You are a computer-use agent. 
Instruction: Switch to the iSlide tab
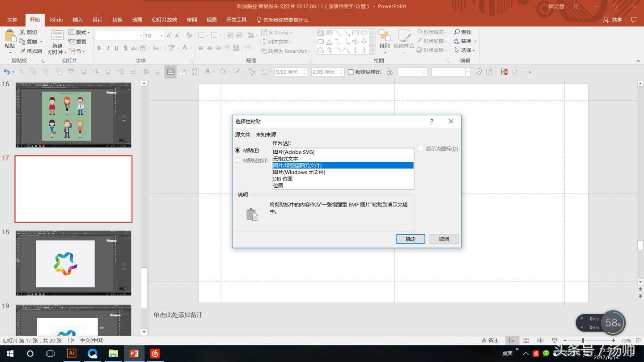click(x=56, y=20)
